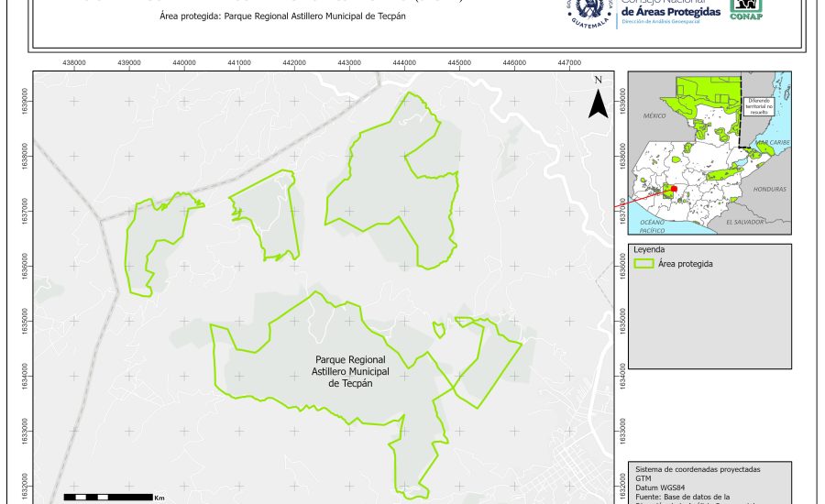Click the MAR CARIBE label
Viewport: 825px width, 504px height.
tap(774, 143)
